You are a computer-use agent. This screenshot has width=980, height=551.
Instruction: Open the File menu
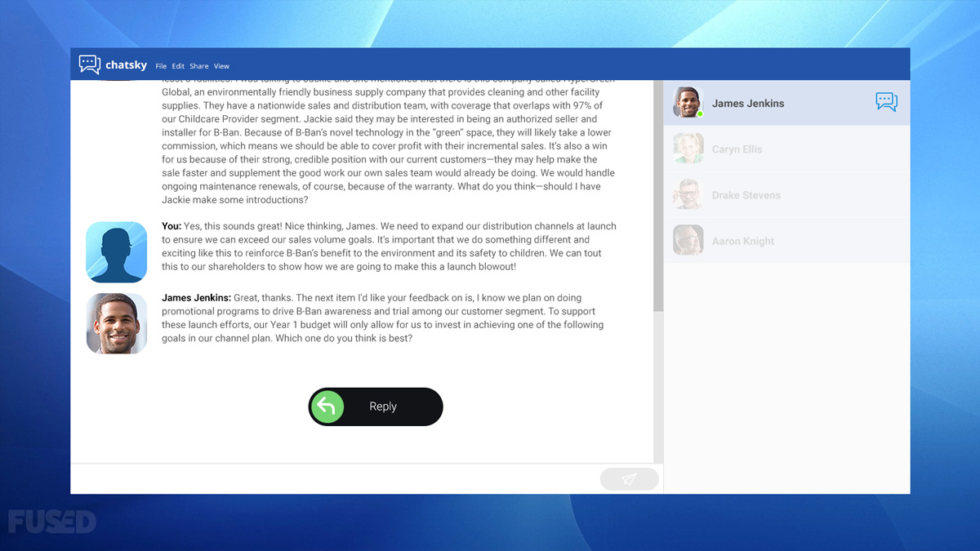point(161,66)
